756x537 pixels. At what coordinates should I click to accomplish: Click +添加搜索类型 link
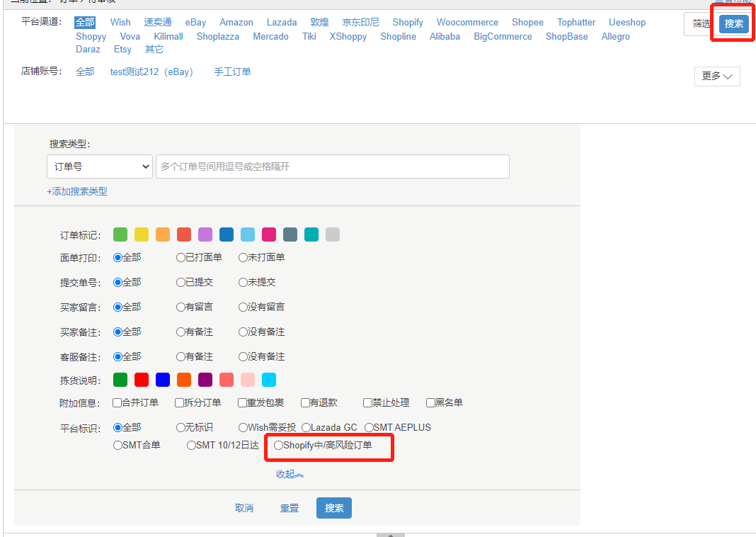tap(77, 191)
